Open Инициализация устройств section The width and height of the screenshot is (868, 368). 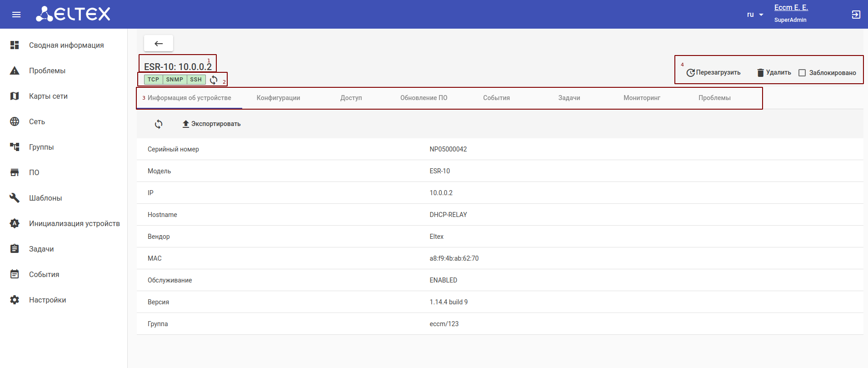click(x=75, y=223)
